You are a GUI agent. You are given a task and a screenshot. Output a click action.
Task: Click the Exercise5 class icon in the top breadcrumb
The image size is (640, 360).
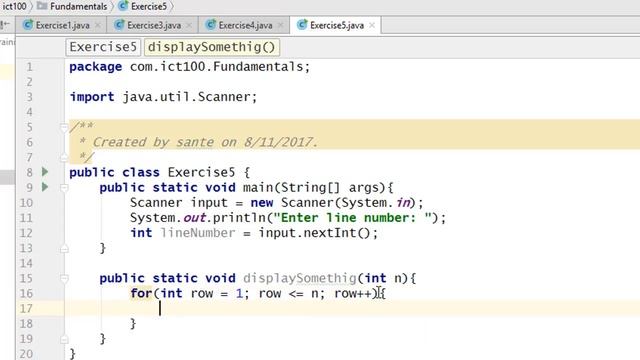click(123, 6)
